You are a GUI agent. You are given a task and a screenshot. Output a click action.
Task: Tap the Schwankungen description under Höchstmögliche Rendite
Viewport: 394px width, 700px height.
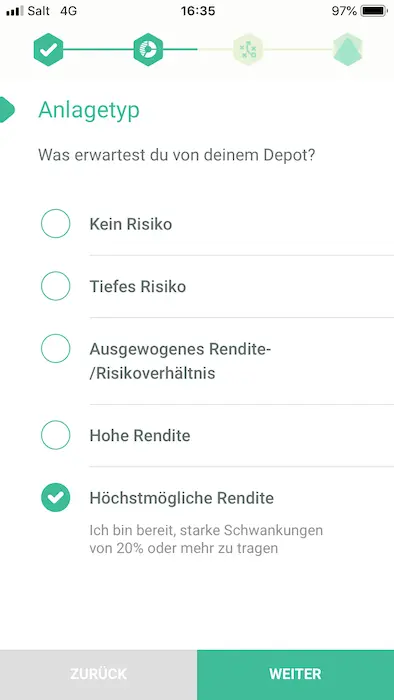(206, 539)
